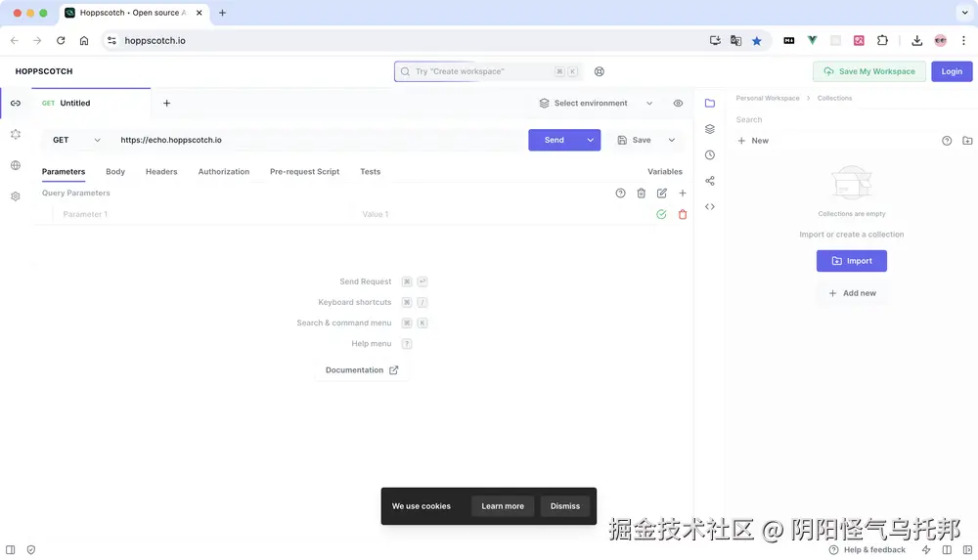Bookmark page with browser star icon
The image size is (978, 560).
[x=757, y=40]
